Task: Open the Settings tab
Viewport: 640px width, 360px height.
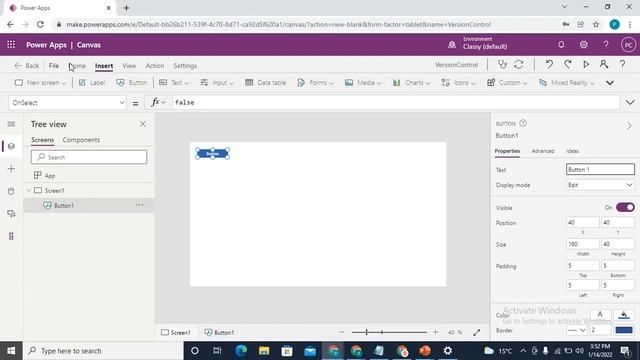Action: (185, 66)
